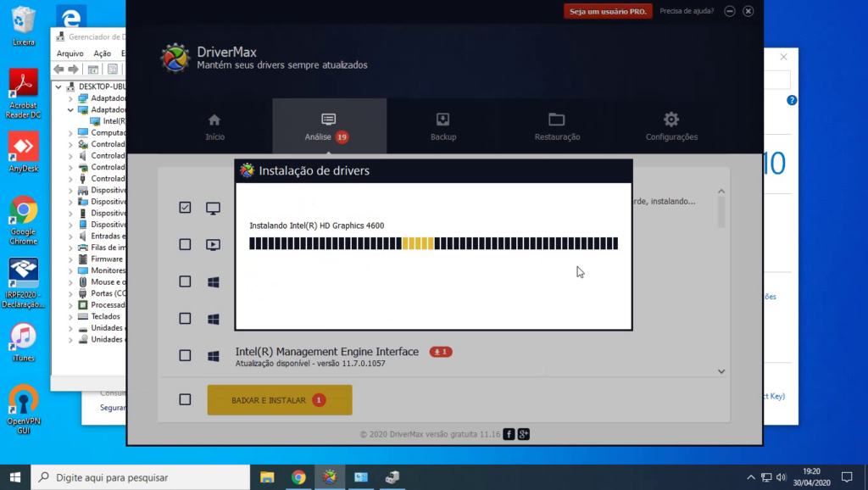
Task: Switch to the Backup tab
Action: coord(442,126)
